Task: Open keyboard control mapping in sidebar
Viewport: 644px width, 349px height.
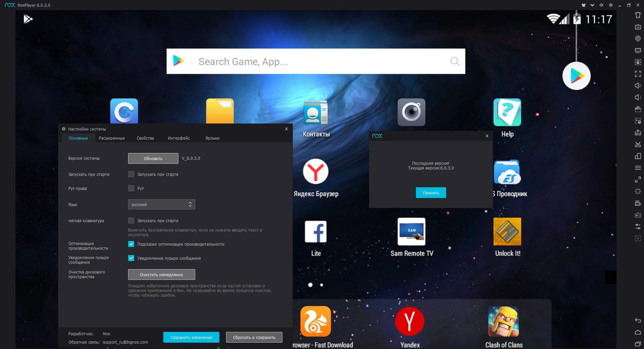Action: pyautogui.click(x=638, y=27)
